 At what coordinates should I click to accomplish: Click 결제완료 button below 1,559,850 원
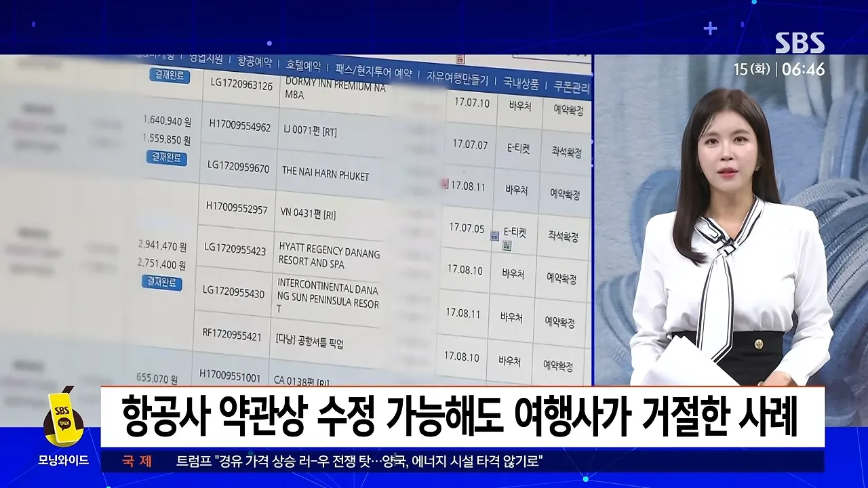click(166, 158)
